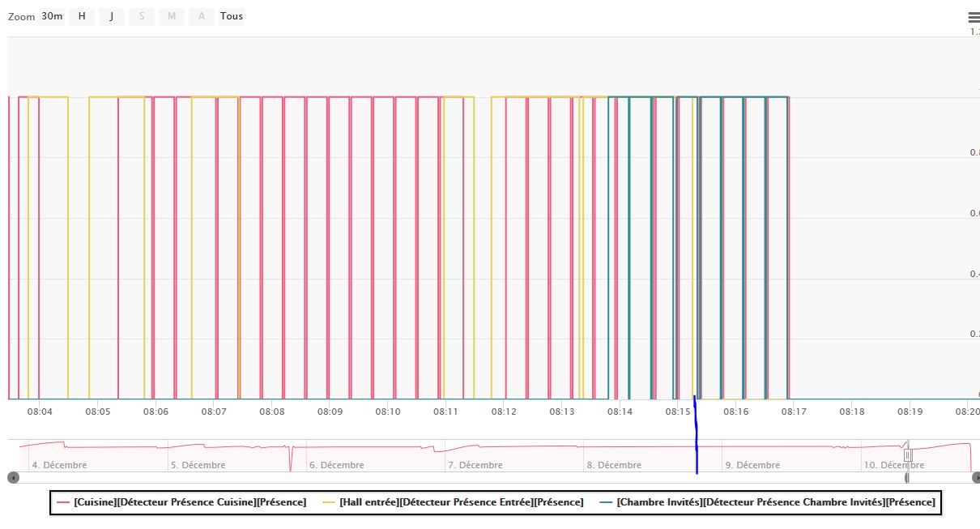This screenshot has width=980, height=529.
Task: Set zoom range to J (day)
Action: [112, 16]
